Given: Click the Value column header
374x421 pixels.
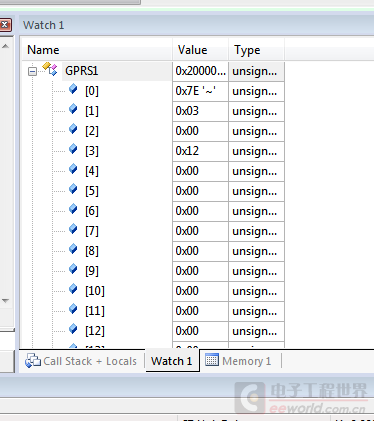Looking at the screenshot, I should point(201,50).
